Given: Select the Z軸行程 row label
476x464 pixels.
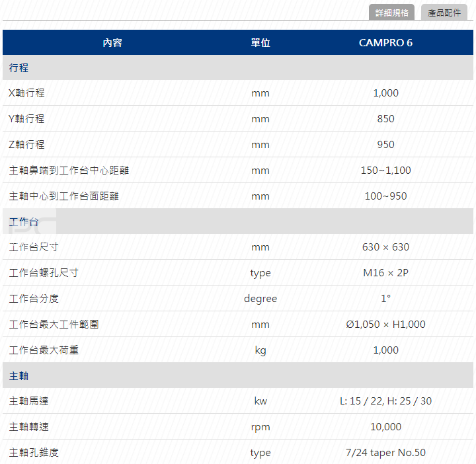Looking at the screenshot, I should click(x=26, y=144).
